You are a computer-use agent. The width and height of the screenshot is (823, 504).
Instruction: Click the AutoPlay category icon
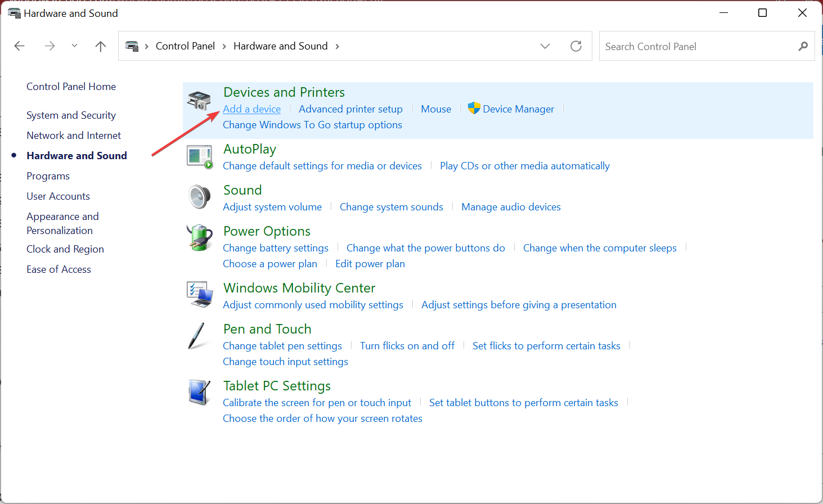200,157
